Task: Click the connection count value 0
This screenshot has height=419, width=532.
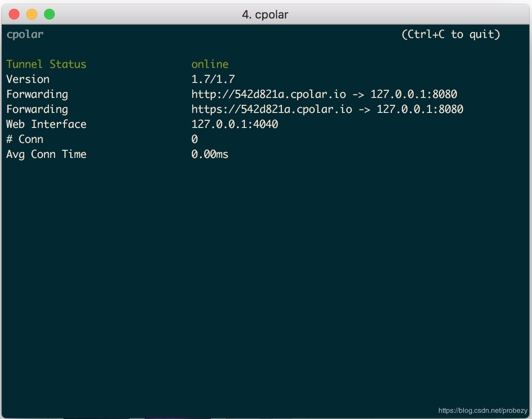Action: (195, 139)
